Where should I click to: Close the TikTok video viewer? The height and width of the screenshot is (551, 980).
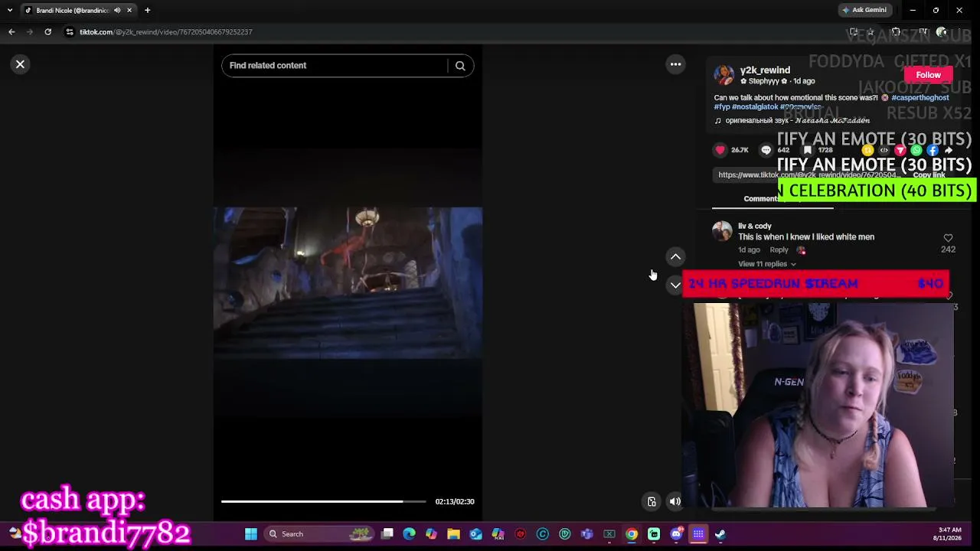pyautogui.click(x=21, y=64)
